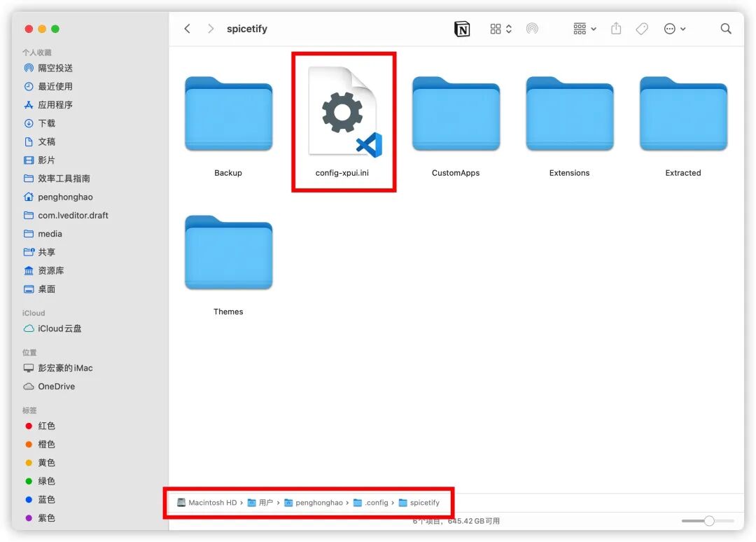Click the Search magnifier icon
The height and width of the screenshot is (542, 756).
tap(726, 29)
